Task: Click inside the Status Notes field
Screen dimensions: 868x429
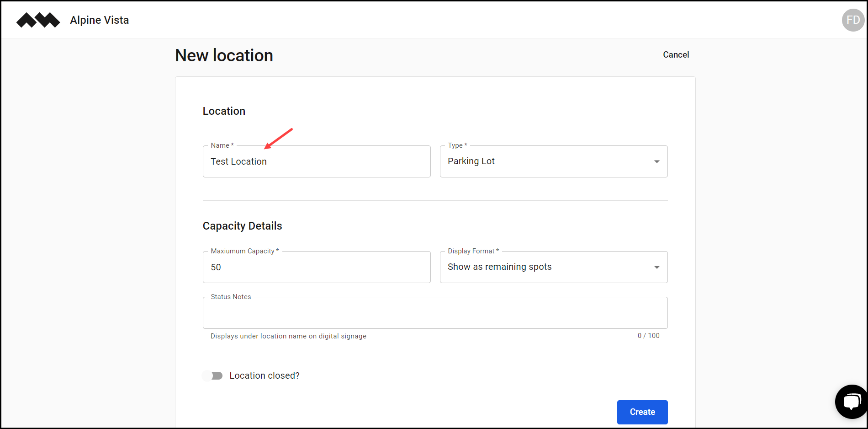Action: pos(434,313)
